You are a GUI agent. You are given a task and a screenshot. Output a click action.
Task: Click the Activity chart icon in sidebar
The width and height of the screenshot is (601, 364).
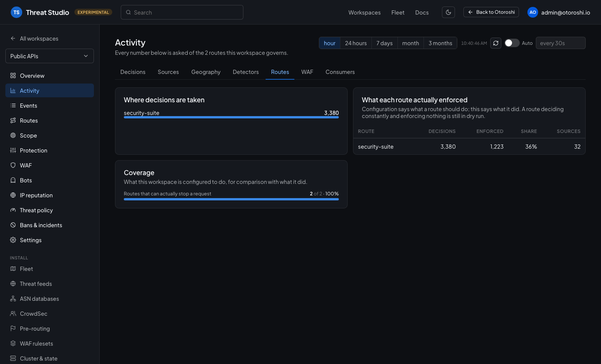pyautogui.click(x=13, y=90)
